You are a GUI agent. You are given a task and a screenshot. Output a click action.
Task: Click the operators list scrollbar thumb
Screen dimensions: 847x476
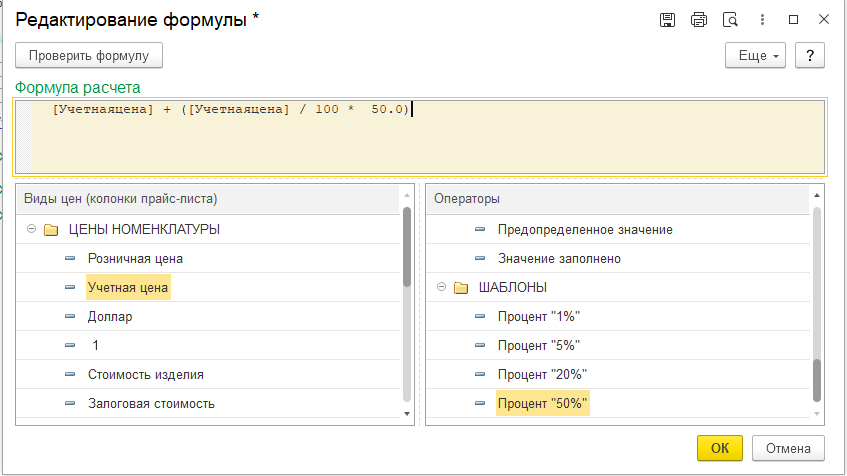coord(817,380)
